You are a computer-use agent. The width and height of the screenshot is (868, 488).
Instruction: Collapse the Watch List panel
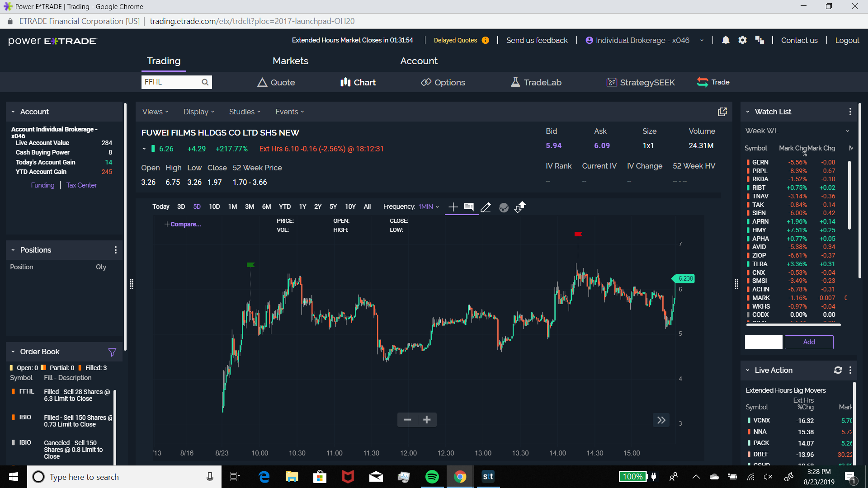tap(748, 112)
